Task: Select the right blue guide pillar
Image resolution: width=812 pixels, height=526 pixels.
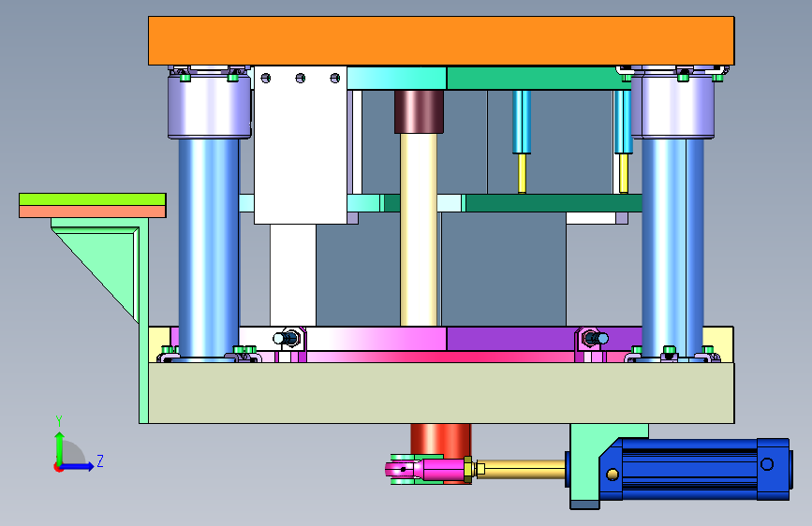Action: tap(672, 247)
